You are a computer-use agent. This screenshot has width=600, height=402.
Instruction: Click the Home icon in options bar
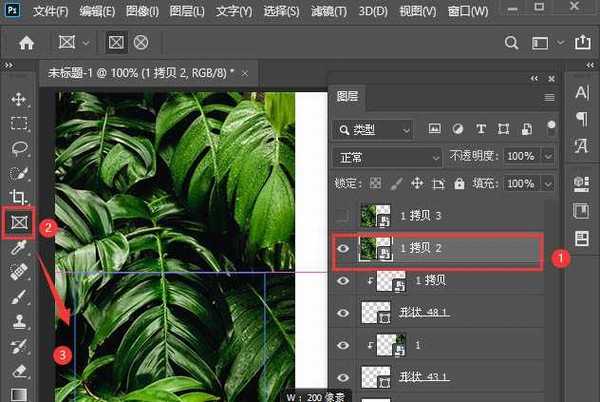click(x=27, y=43)
